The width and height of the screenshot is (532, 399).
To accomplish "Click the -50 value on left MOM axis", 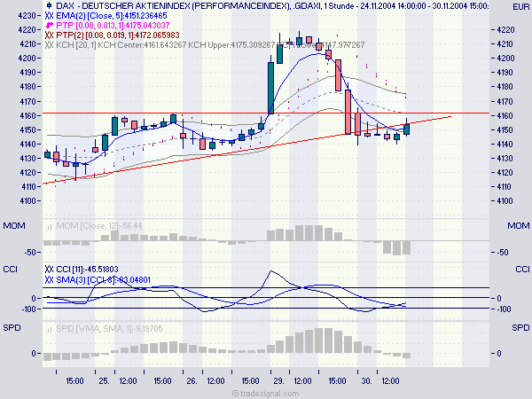I will [30, 253].
